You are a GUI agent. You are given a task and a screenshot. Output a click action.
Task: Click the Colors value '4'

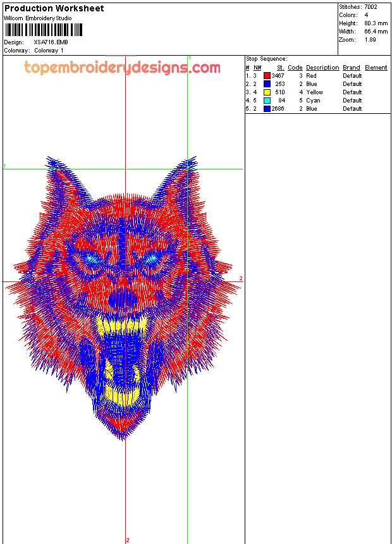pyautogui.click(x=366, y=15)
